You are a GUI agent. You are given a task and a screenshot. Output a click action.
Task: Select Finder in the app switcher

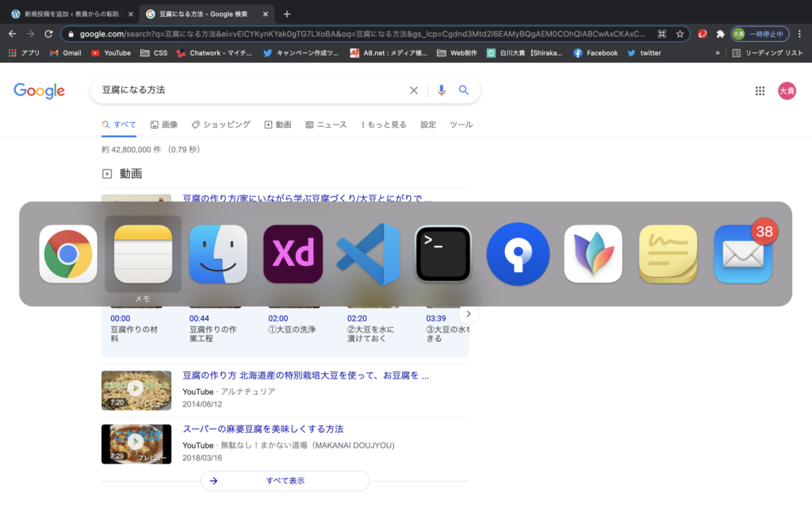point(218,254)
